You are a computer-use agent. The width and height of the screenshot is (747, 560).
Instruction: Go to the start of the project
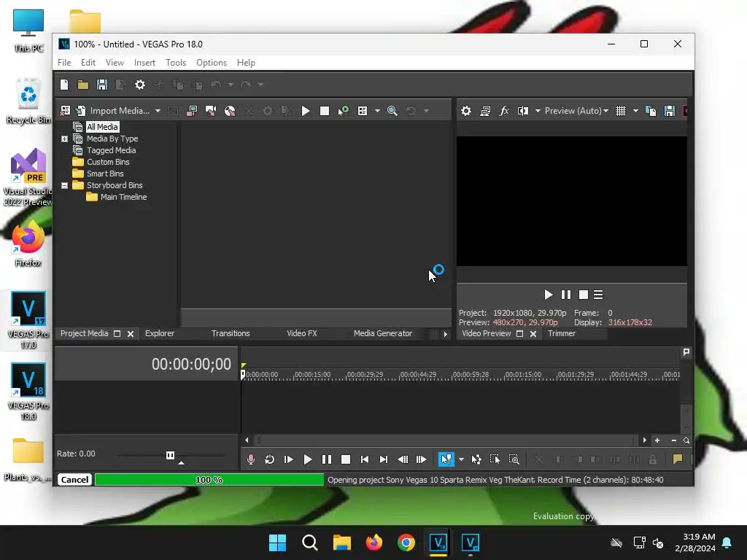coord(365,459)
